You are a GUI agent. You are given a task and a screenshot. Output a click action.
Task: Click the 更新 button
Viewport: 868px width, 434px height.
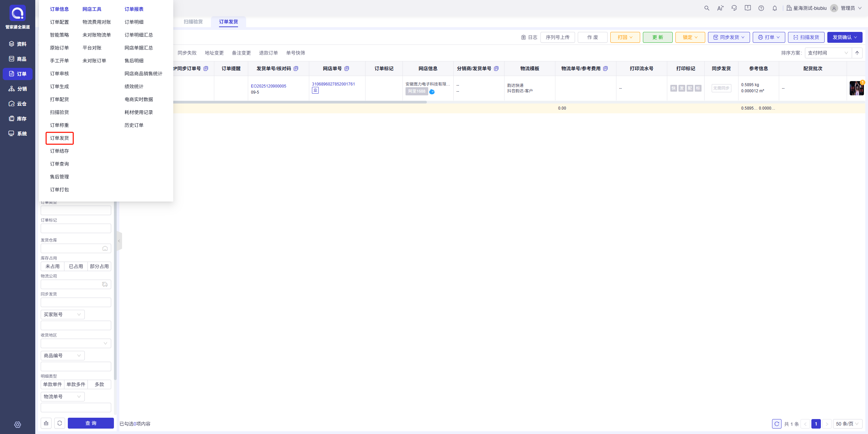[657, 37]
